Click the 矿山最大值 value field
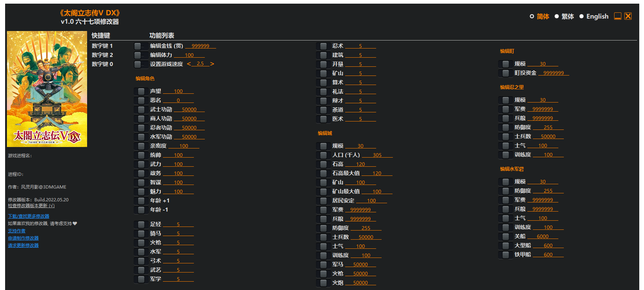The image size is (644, 290). pos(377,192)
